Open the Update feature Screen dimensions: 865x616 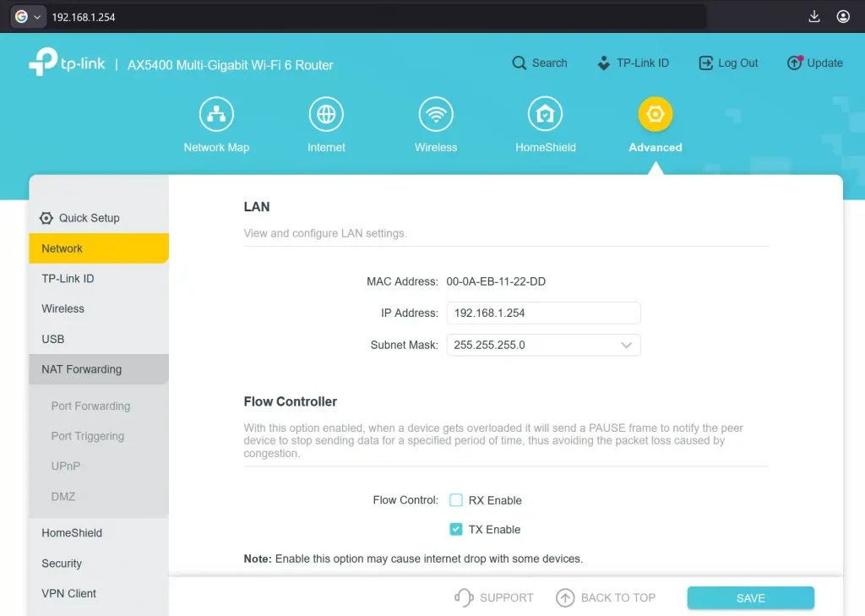[x=814, y=63]
